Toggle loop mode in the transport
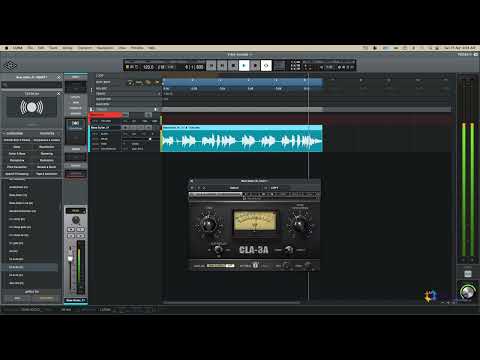Screen dimensions: 480x360 (x=266, y=66)
